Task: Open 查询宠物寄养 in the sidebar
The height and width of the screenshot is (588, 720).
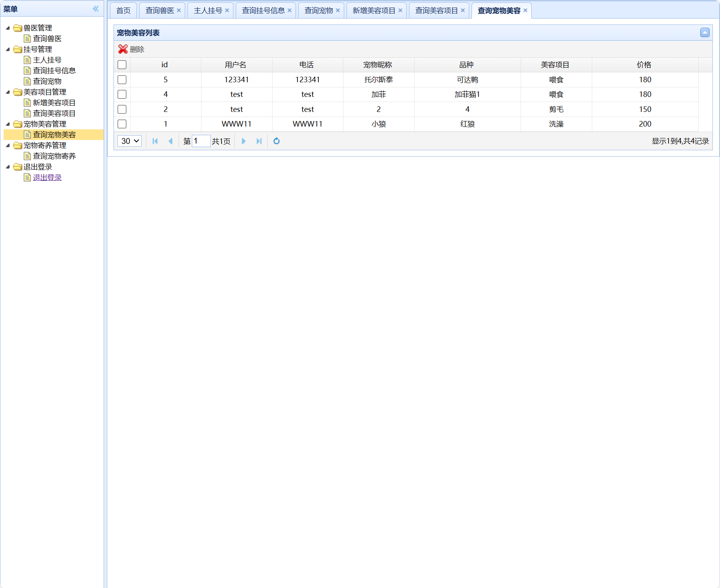Action: pyautogui.click(x=54, y=156)
